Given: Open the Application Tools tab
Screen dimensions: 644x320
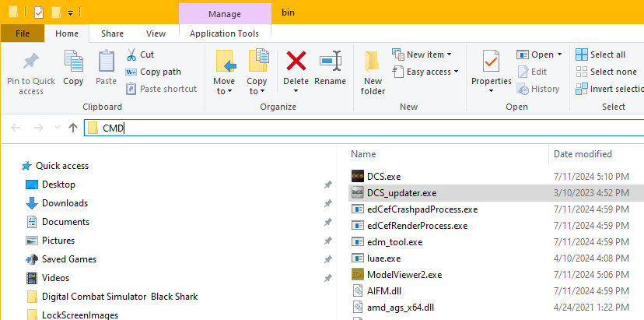Looking at the screenshot, I should (x=224, y=33).
